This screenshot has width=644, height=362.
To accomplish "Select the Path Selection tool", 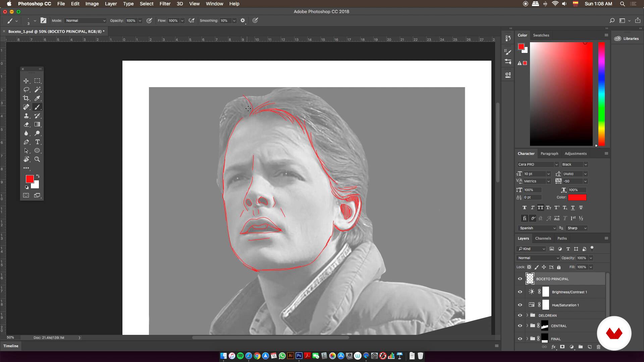I will tap(26, 150).
